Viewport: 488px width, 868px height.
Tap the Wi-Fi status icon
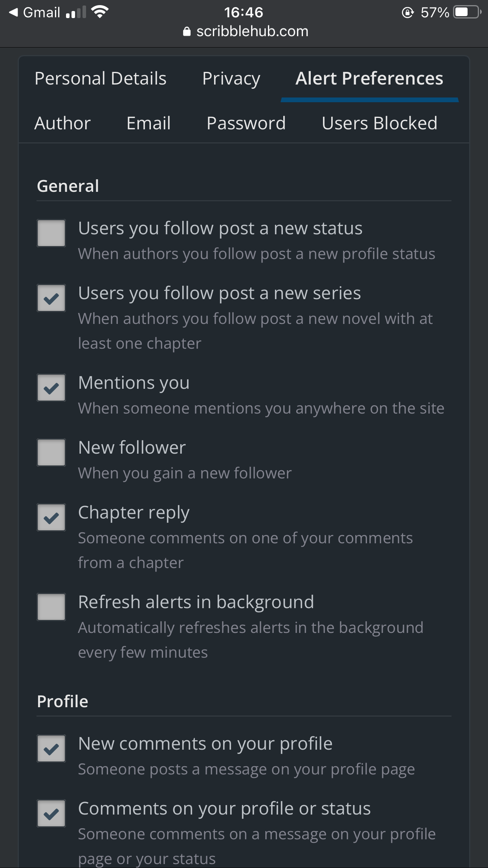(100, 13)
